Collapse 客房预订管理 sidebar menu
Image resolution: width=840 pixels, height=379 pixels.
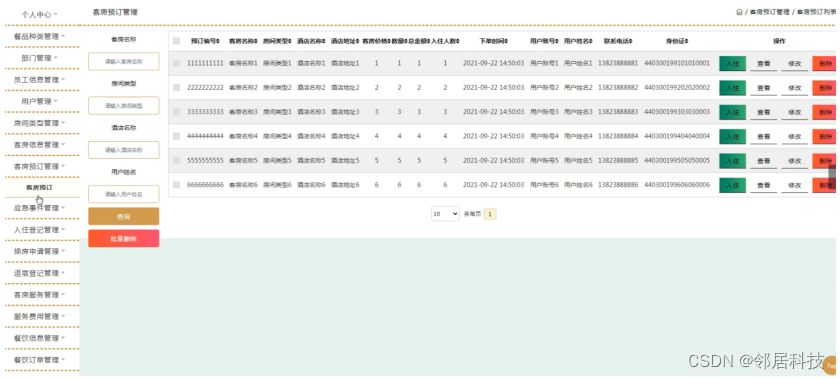coord(40,166)
